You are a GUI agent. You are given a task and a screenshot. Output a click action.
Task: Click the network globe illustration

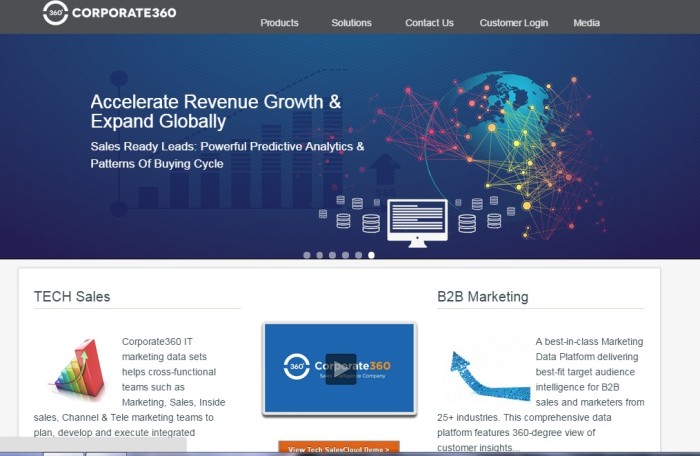pyautogui.click(x=491, y=154)
